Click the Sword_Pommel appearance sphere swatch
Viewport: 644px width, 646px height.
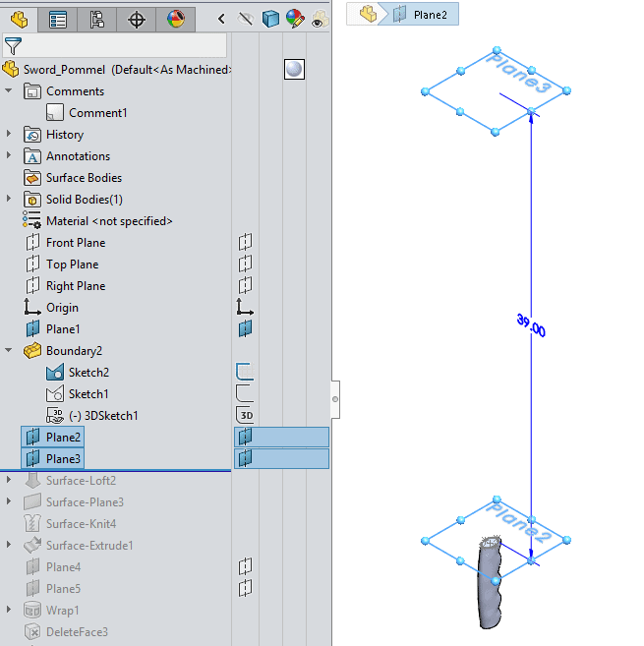294,69
